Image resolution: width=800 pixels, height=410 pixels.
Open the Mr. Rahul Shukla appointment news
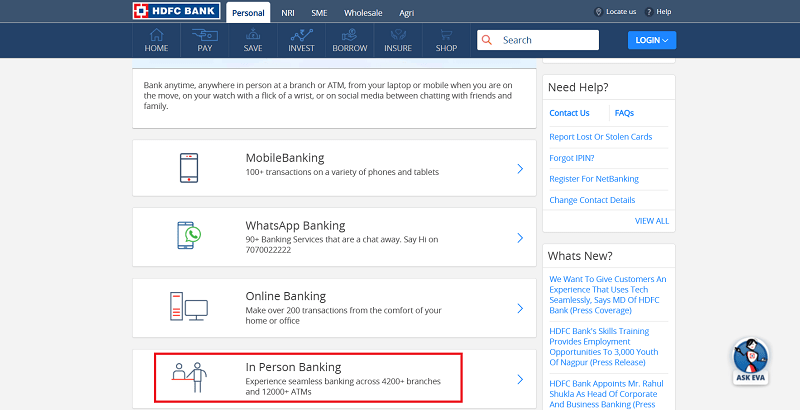coord(606,394)
